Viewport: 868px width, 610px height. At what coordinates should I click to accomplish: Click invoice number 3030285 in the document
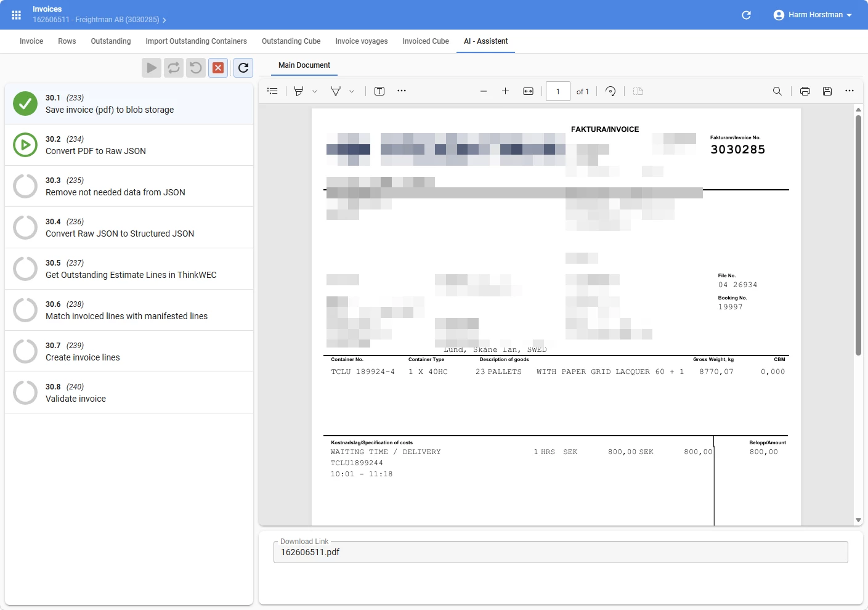[738, 149]
